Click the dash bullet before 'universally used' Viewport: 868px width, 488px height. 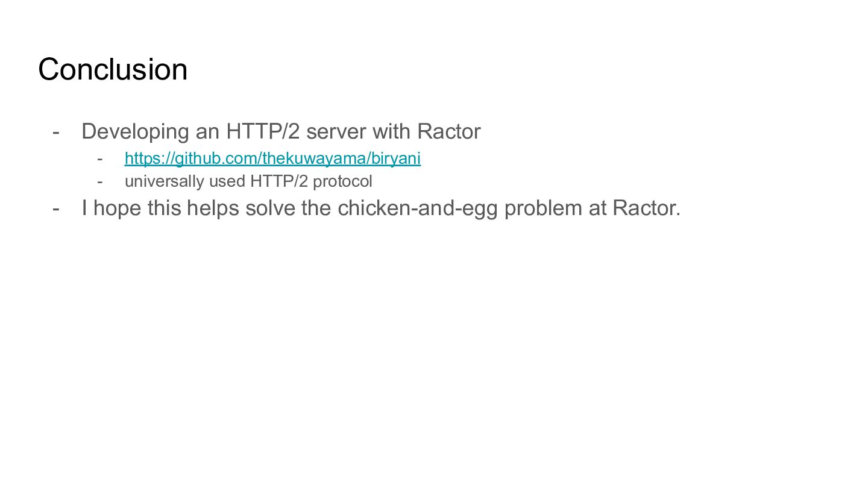click(100, 182)
